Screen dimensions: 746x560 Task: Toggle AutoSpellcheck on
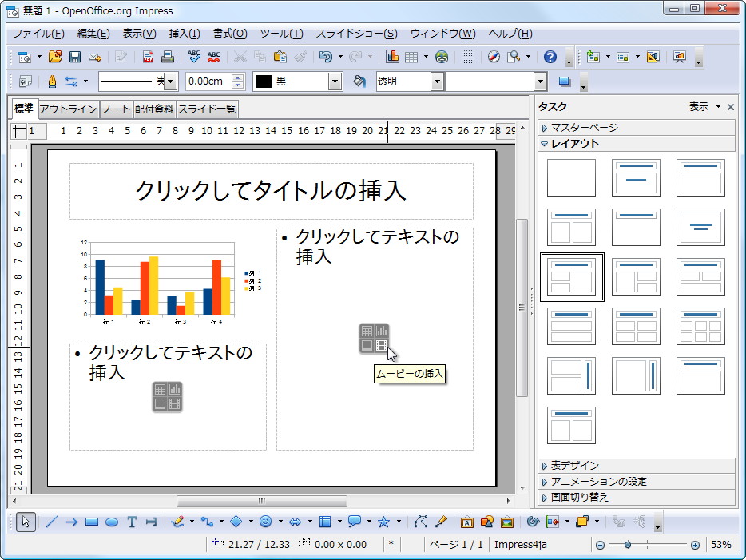click(x=216, y=57)
